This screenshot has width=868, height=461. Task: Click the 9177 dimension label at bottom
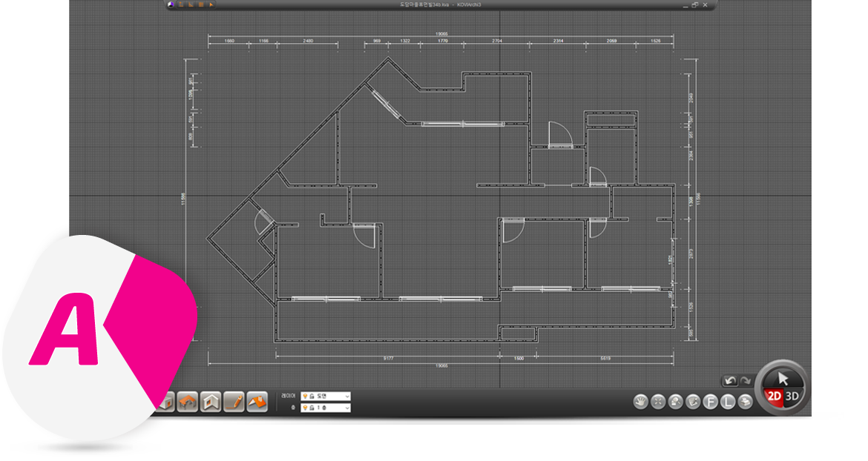pyautogui.click(x=388, y=359)
